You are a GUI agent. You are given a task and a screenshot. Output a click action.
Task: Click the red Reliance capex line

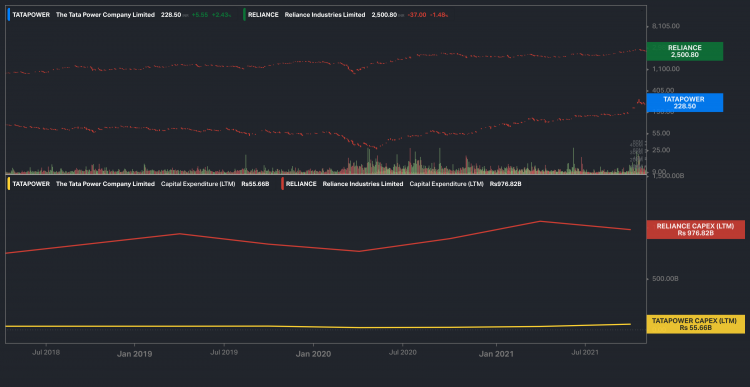point(359,251)
